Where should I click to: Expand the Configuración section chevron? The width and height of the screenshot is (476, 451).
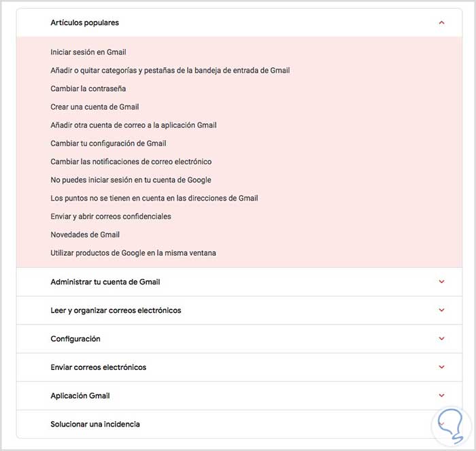(441, 339)
